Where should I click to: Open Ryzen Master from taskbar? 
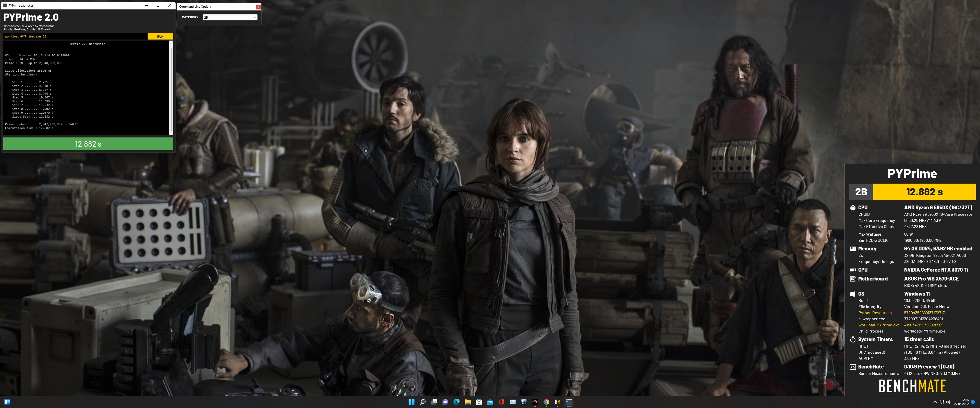coord(535,402)
